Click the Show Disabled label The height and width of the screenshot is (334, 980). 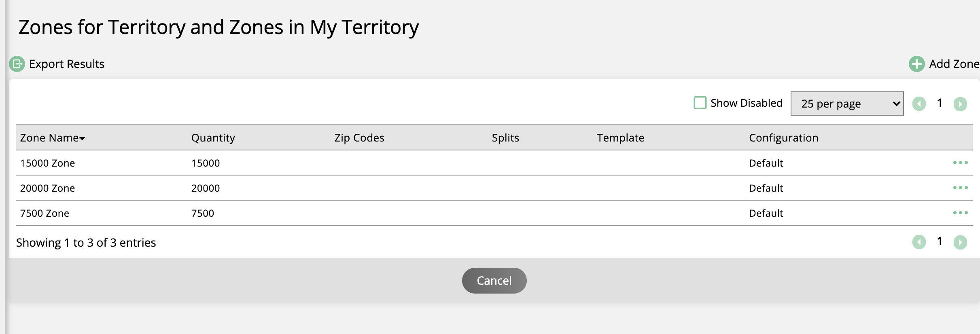coord(747,103)
